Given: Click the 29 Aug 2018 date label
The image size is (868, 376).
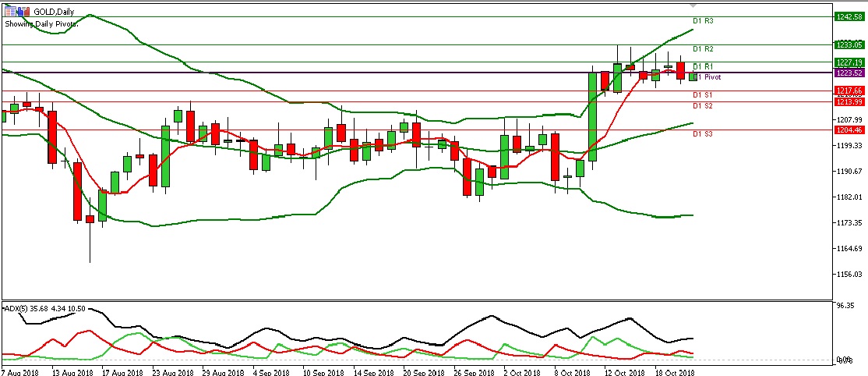Looking at the screenshot, I should tap(224, 373).
